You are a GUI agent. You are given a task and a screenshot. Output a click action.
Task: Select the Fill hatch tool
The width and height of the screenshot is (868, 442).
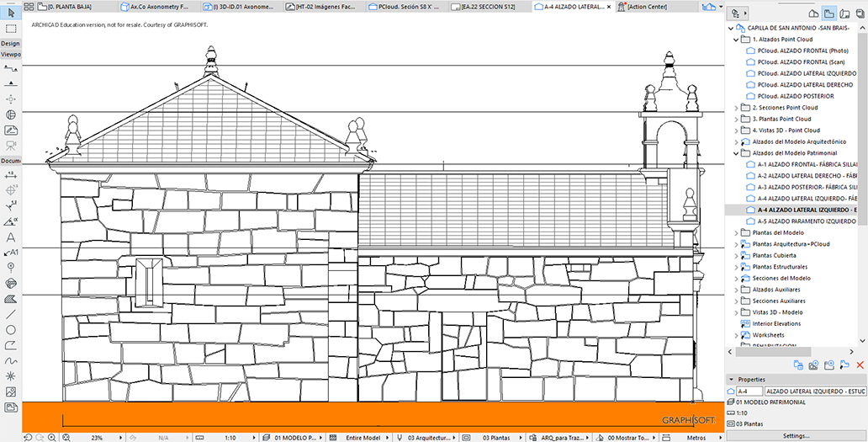(11, 299)
